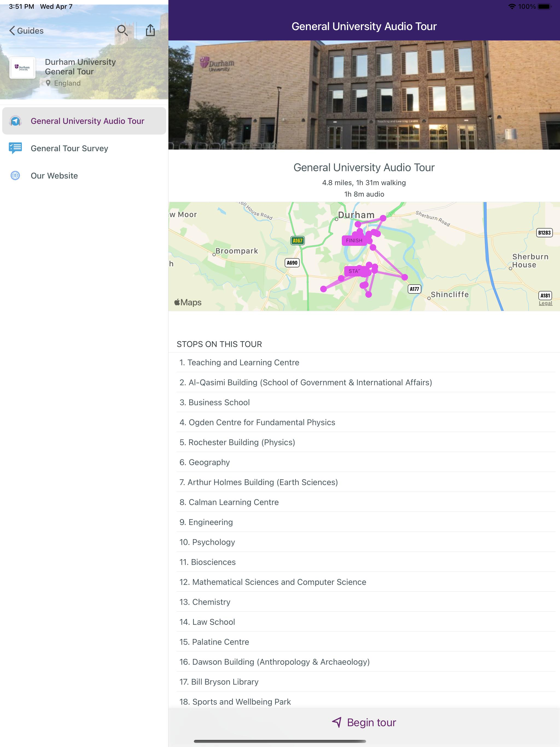The height and width of the screenshot is (747, 560).
Task: Tap the START marker on map
Action: (x=354, y=271)
